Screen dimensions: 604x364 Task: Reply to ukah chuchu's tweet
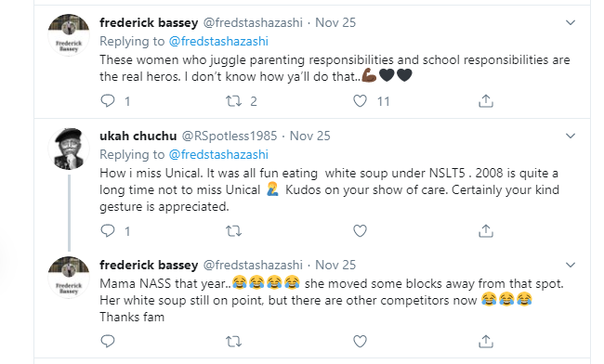click(108, 230)
